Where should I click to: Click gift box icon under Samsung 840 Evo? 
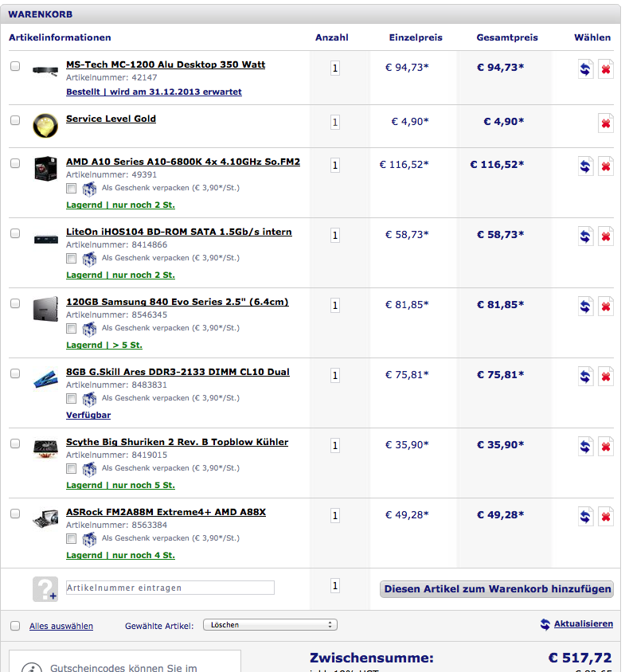pos(89,329)
